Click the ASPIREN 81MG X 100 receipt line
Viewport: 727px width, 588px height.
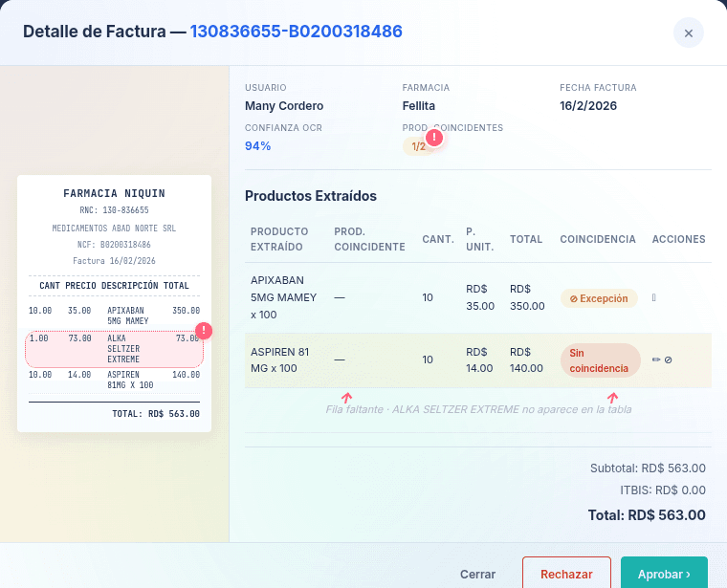coord(114,380)
